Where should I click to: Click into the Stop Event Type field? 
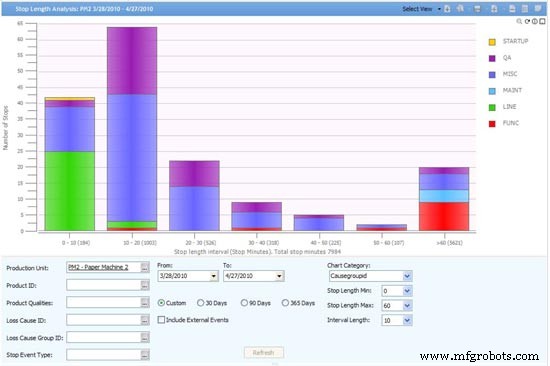103,355
